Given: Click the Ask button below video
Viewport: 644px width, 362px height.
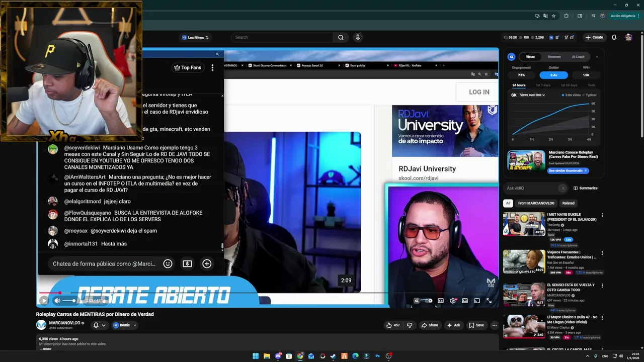Looking at the screenshot, I should [454, 325].
